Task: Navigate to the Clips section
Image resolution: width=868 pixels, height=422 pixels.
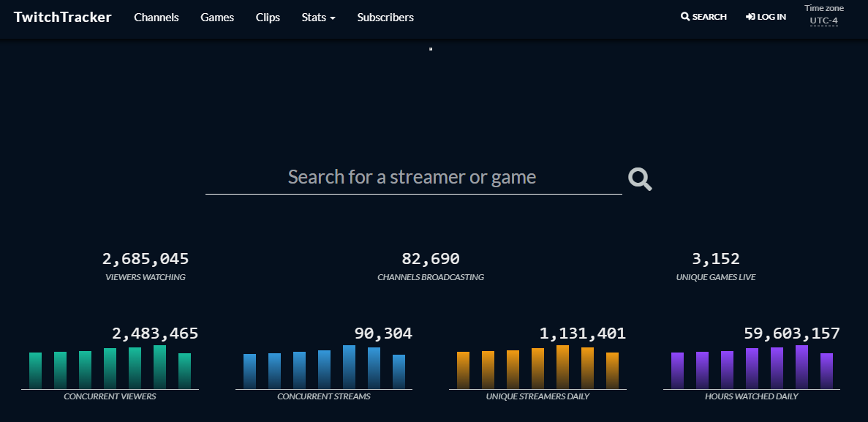Action: coord(268,18)
